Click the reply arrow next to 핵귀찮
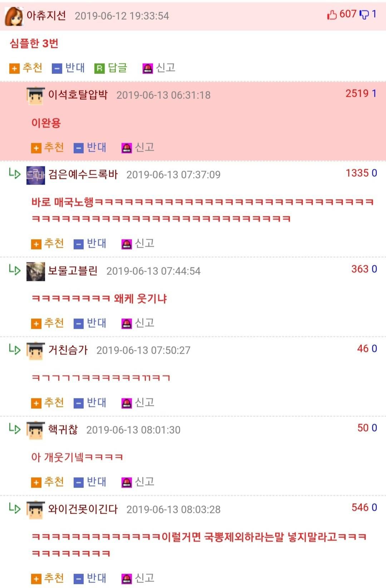This screenshot has height=588, width=386. (15, 428)
